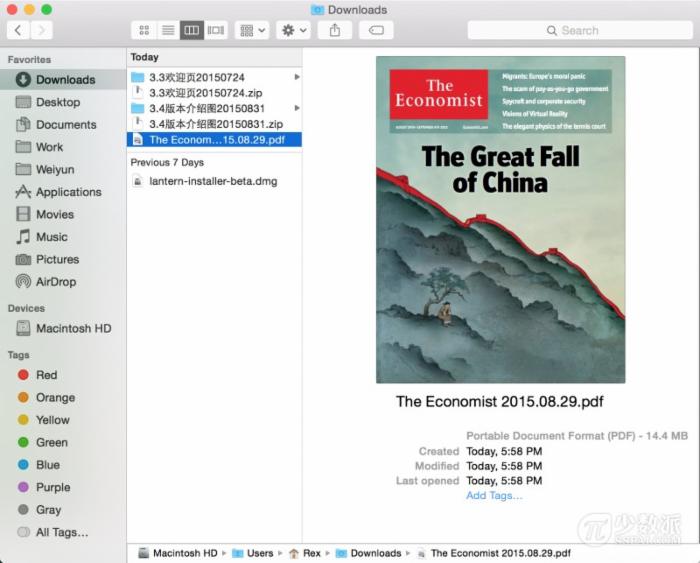Filter by the Orange tag
This screenshot has height=563, width=700.
click(63, 397)
